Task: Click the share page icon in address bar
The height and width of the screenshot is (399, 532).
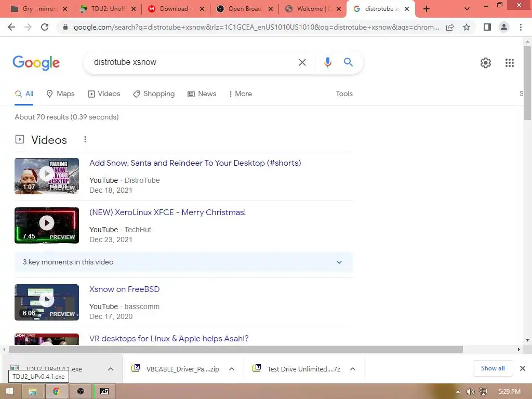Action: point(450,27)
